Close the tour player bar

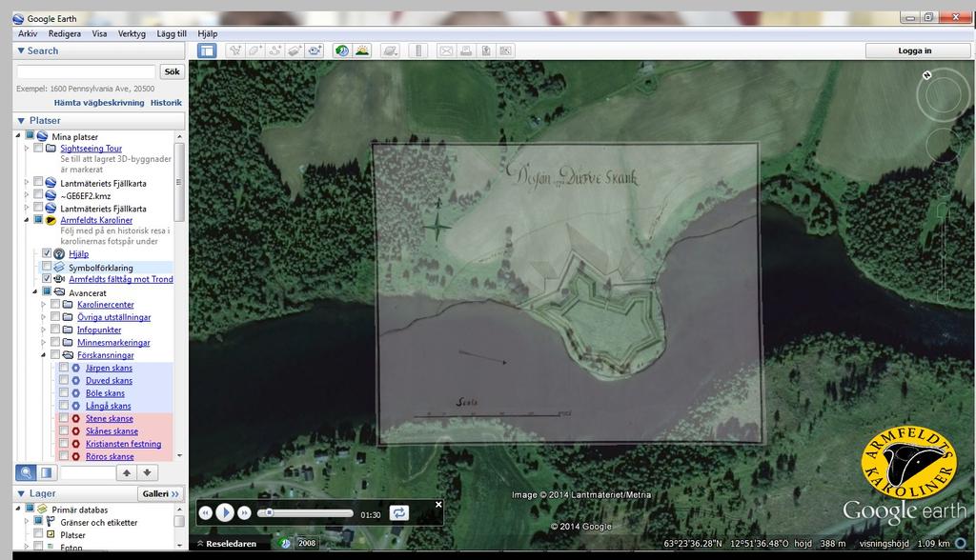[438, 505]
